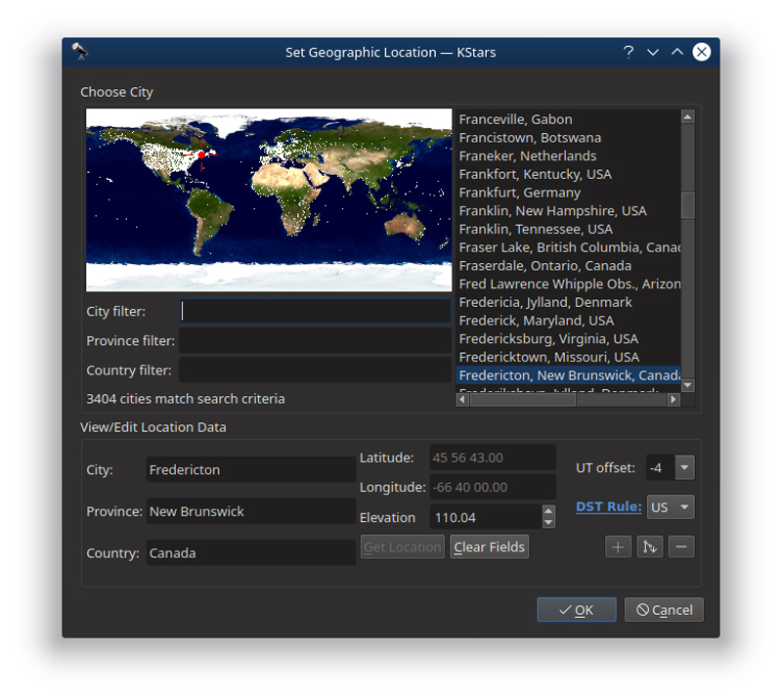Click the KStars telescope icon in the title bar

point(78,52)
